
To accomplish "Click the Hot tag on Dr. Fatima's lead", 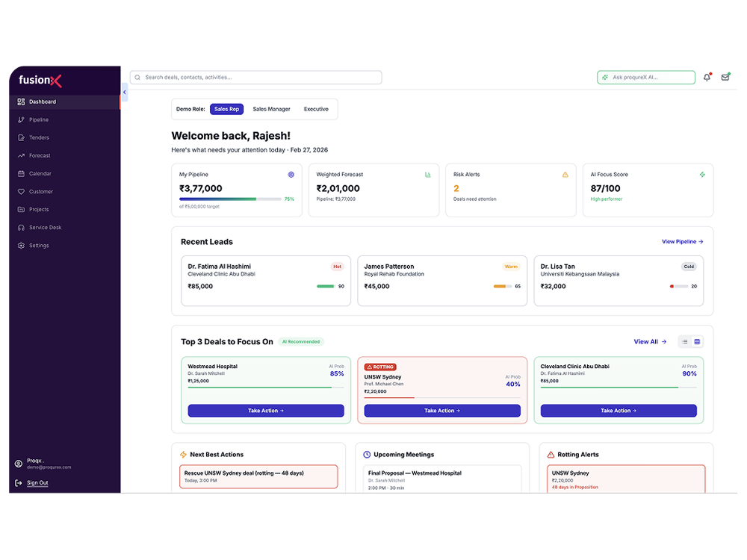I will (x=338, y=267).
